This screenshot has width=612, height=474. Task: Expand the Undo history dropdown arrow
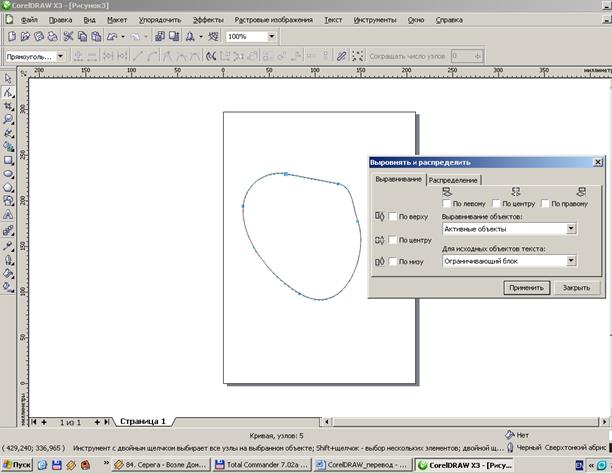tap(123, 36)
